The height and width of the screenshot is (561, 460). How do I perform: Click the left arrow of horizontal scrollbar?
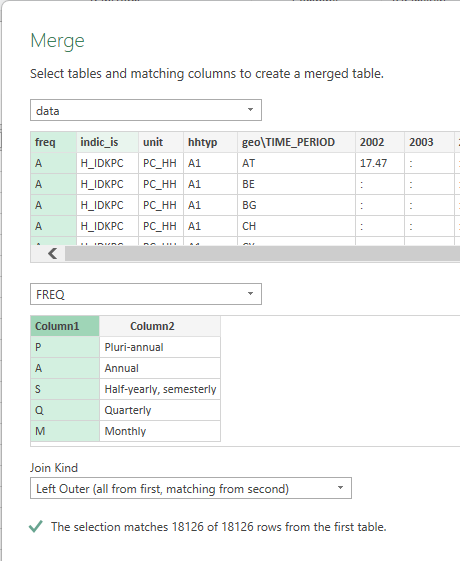pyautogui.click(x=52, y=254)
